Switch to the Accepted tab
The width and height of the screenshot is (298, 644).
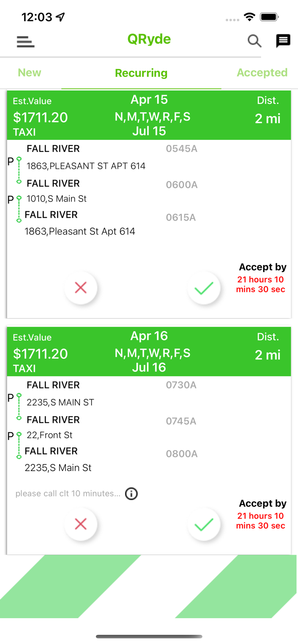coord(262,73)
